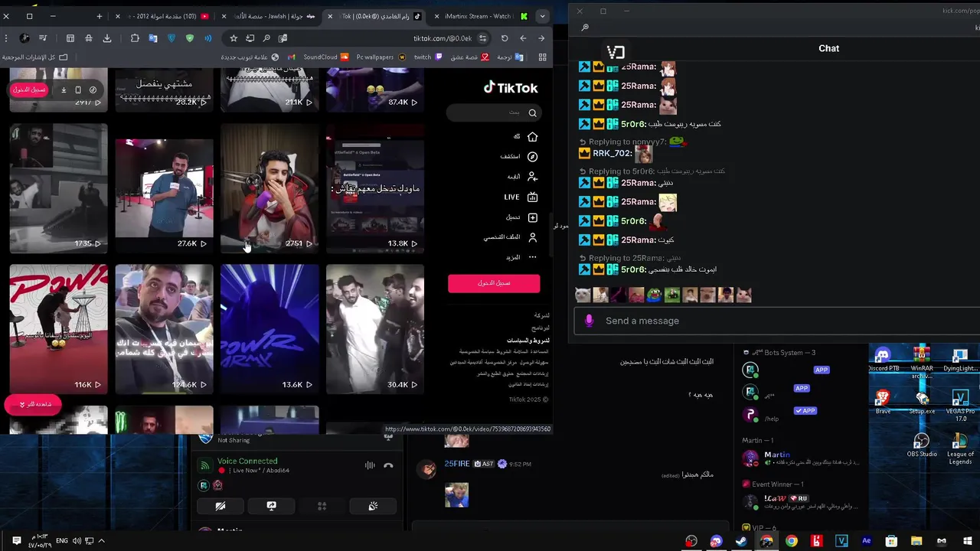The height and width of the screenshot is (551, 980).
Task: Toggle Discord noise suppression waveform icon
Action: pyautogui.click(x=370, y=465)
